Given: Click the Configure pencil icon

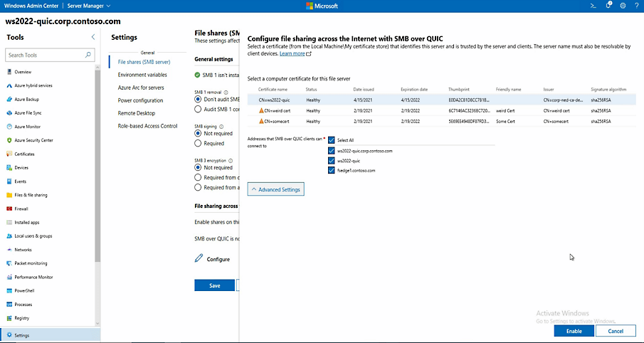Looking at the screenshot, I should pos(199,259).
